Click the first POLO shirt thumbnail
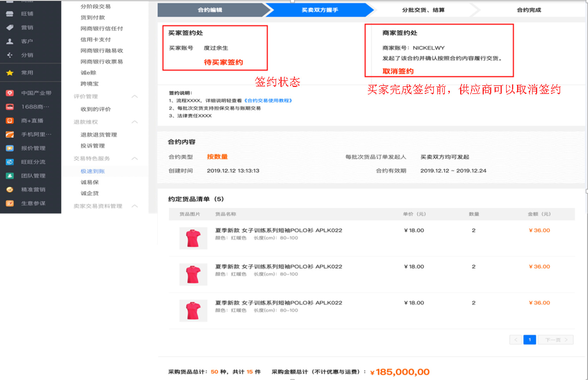Image resolution: width=588 pixels, height=380 pixels. click(193, 238)
